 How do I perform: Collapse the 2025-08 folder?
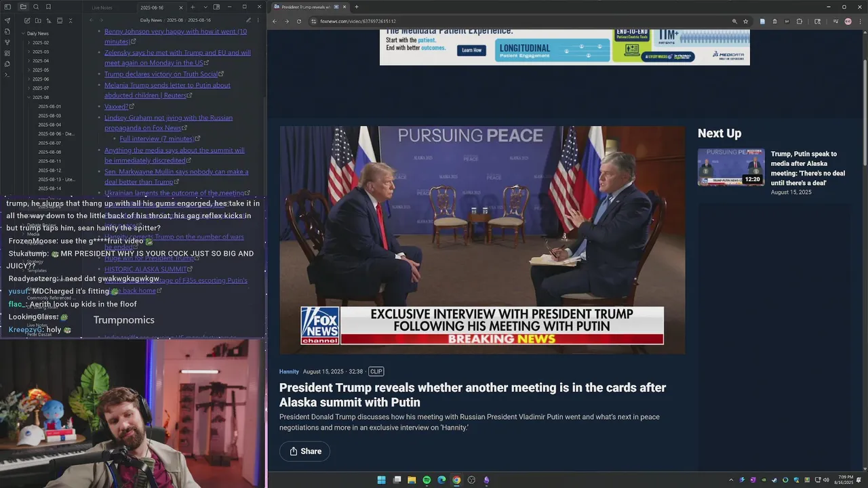click(x=39, y=98)
